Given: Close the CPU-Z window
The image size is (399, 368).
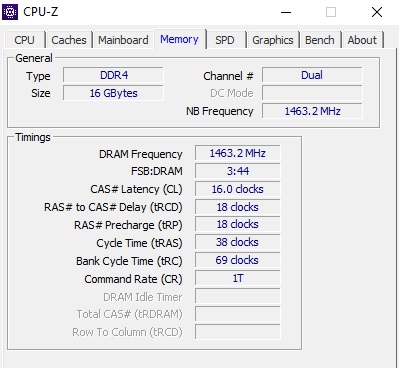Looking at the screenshot, I should coord(377,13).
